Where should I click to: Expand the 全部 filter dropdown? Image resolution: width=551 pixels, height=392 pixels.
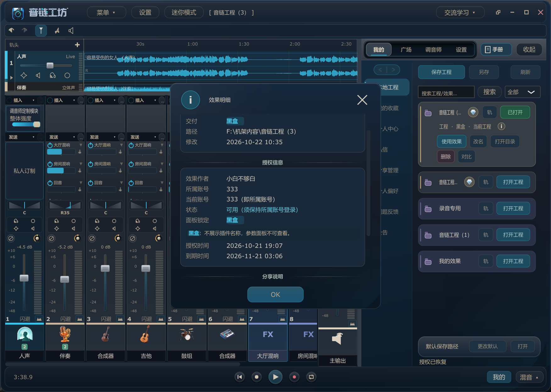click(522, 92)
